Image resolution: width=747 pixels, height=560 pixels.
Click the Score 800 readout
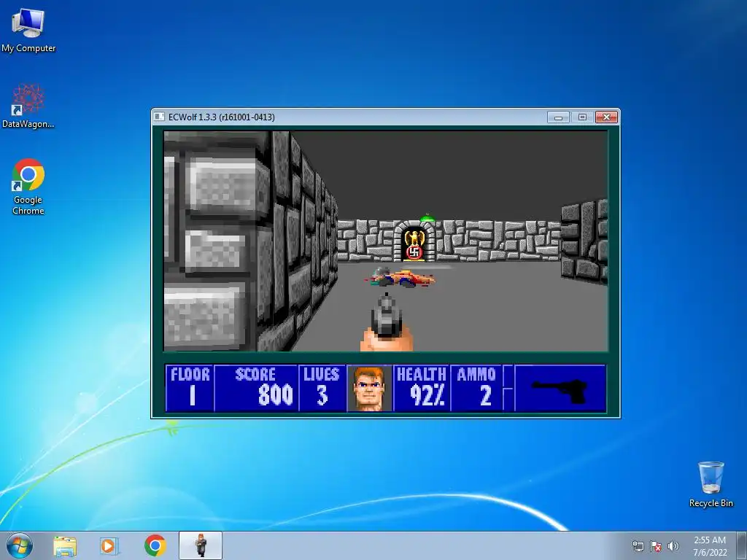pyautogui.click(x=256, y=388)
